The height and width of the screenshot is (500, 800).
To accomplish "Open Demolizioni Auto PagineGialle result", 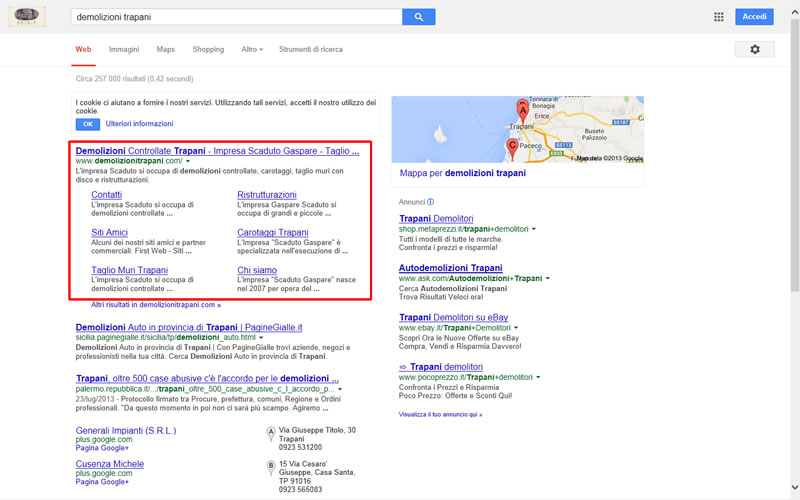I will click(189, 328).
